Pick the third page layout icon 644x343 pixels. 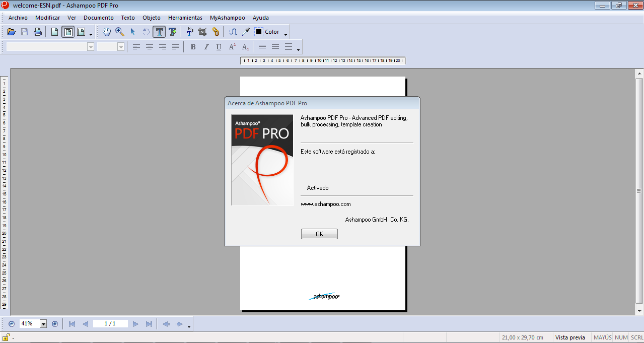point(81,32)
